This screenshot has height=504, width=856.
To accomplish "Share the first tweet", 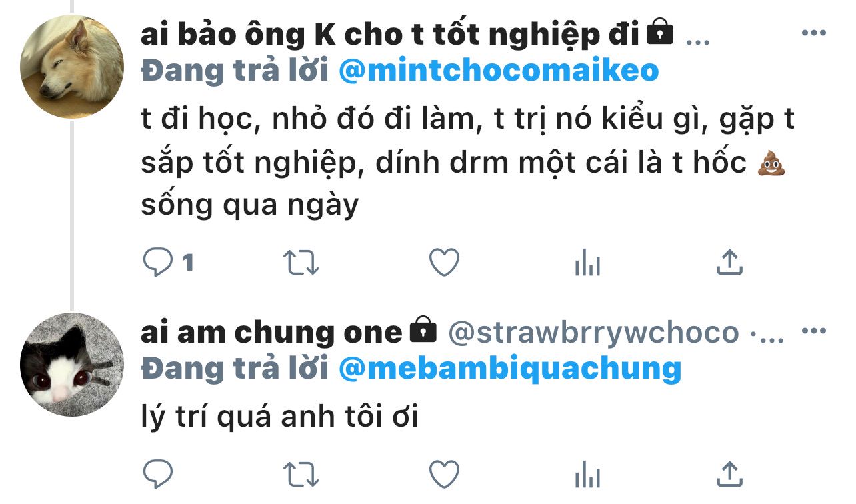I will (x=729, y=263).
